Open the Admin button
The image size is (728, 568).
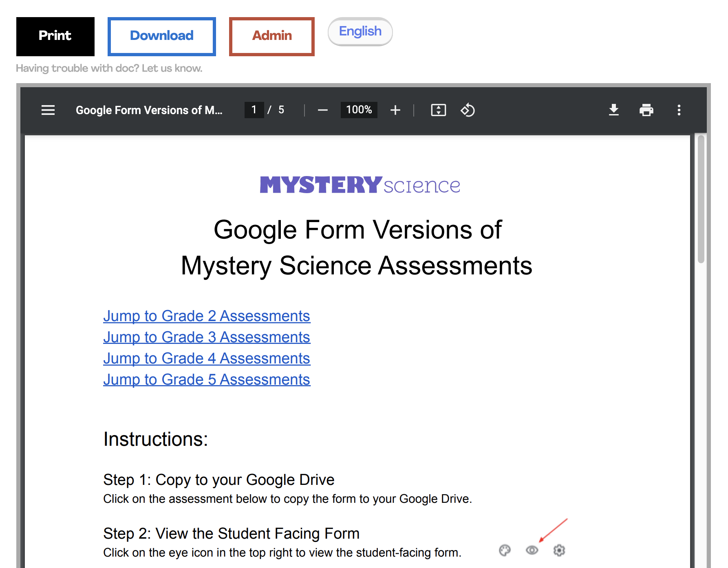point(272,37)
